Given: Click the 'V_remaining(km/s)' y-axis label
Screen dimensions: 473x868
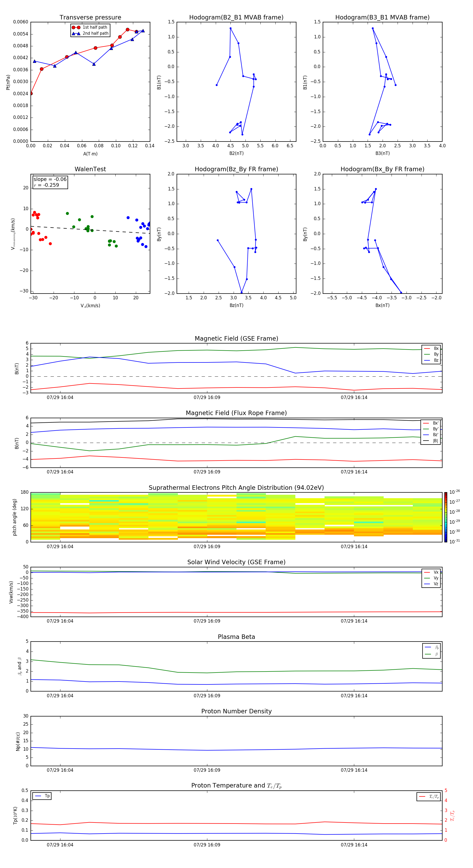Looking at the screenshot, I should [x=13, y=234].
